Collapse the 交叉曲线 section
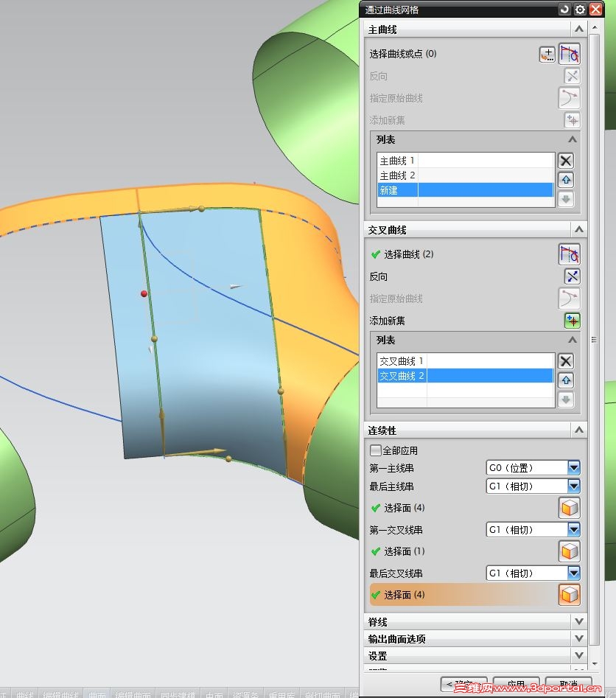 [x=578, y=230]
